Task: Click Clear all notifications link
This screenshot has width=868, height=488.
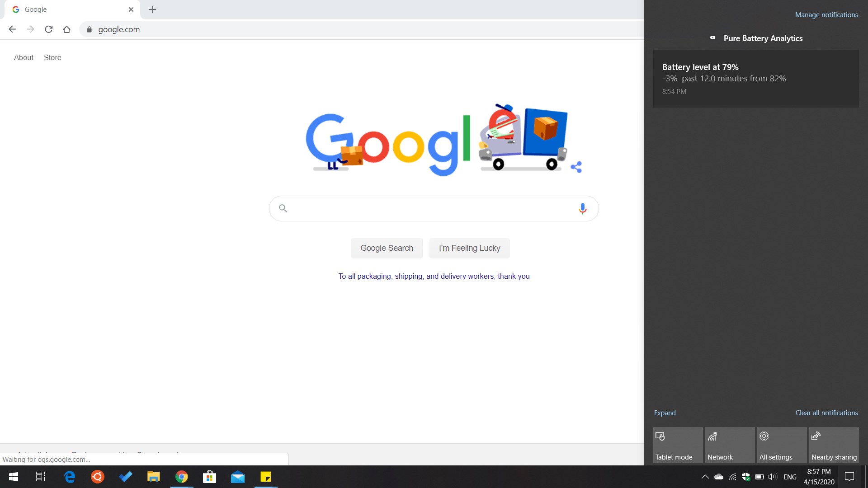Action: tap(826, 413)
